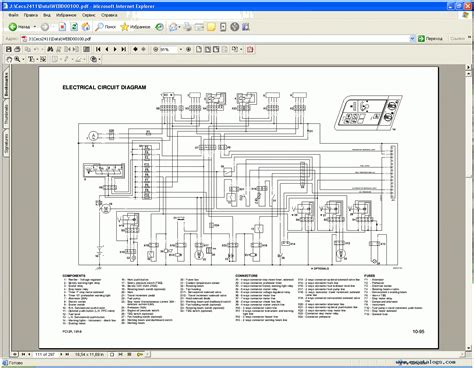
Task: Select the Hand tool
Action: point(9,59)
